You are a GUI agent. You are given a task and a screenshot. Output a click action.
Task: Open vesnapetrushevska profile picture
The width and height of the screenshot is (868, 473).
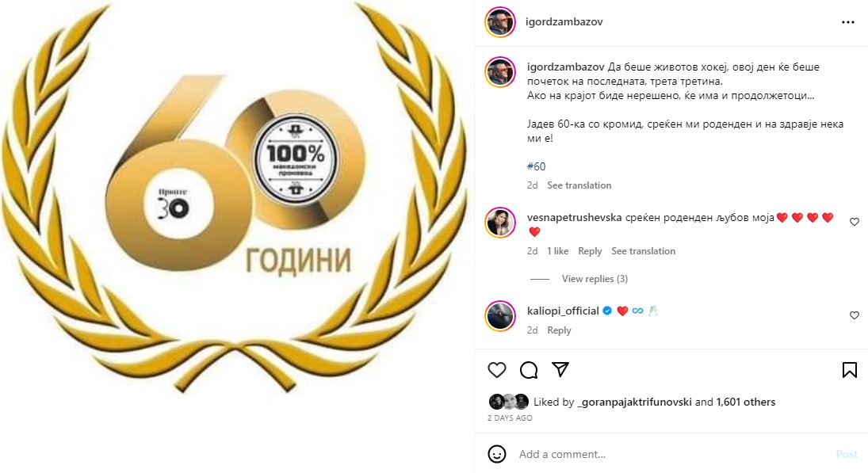point(500,223)
